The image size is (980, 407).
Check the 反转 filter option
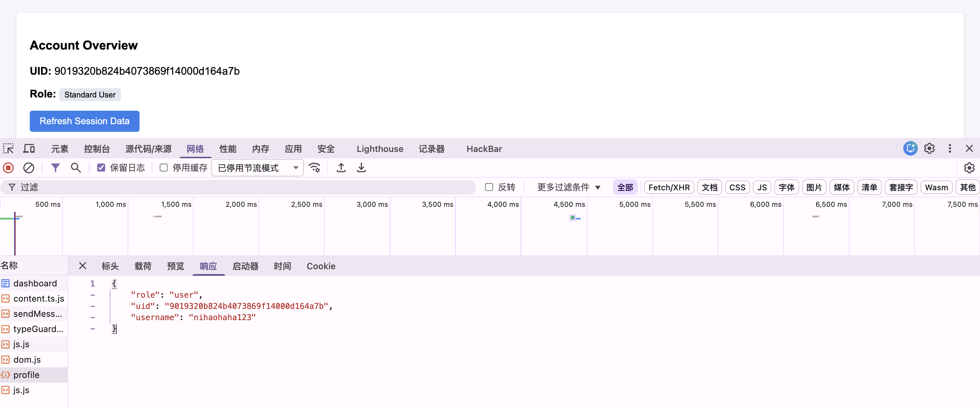pyautogui.click(x=489, y=187)
